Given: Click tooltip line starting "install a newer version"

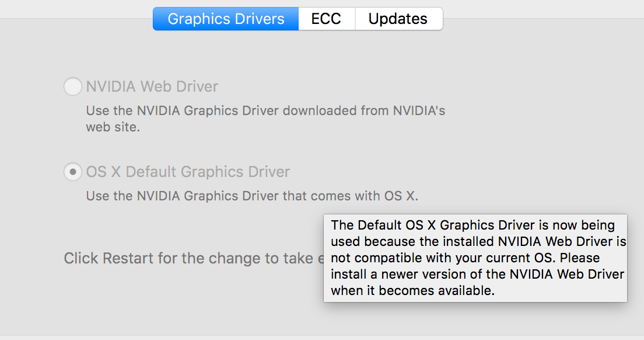Looking at the screenshot, I should (x=477, y=275).
